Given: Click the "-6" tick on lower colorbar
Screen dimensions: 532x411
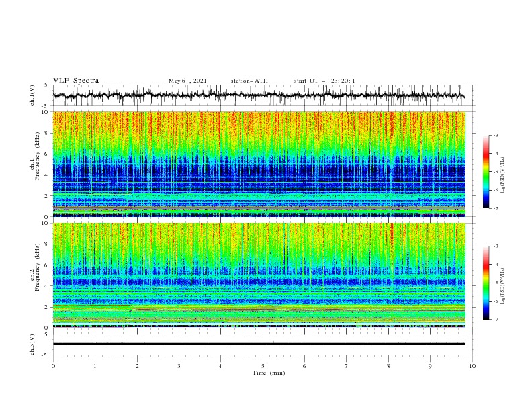Looking at the screenshot, I should 495,301.
